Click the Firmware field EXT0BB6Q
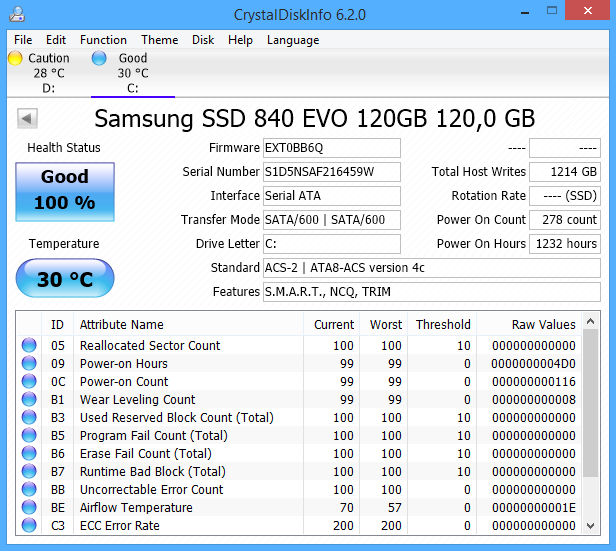The image size is (616, 551). [x=332, y=148]
